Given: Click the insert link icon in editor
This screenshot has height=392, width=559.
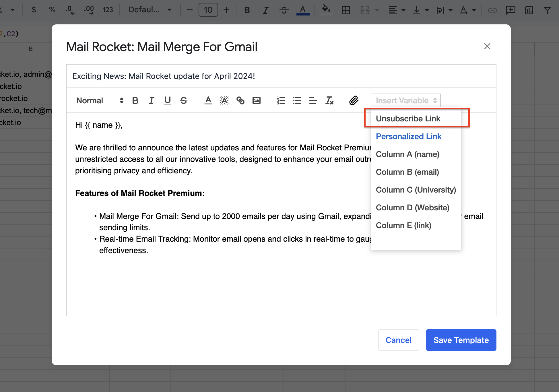Looking at the screenshot, I should tap(240, 100).
